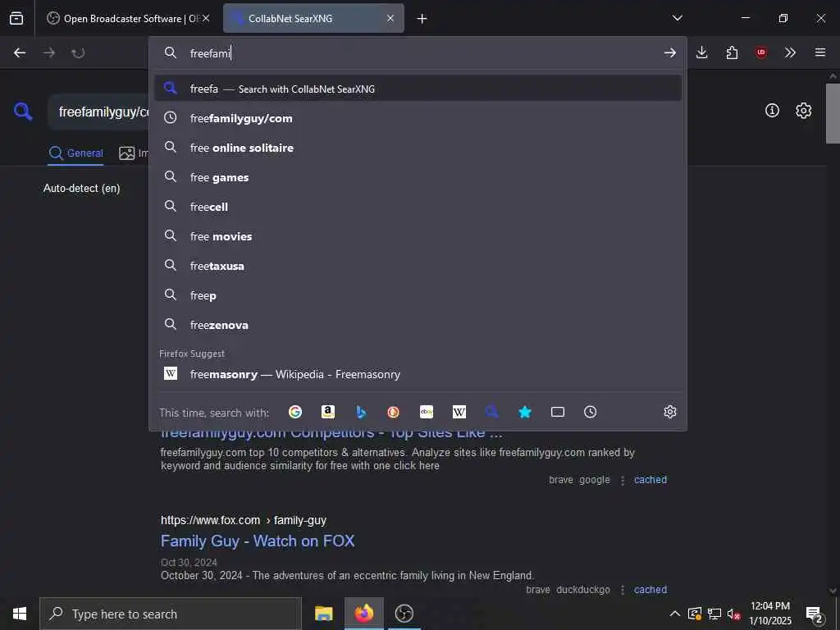Search this time with Google
The height and width of the screenshot is (630, 840).
click(295, 412)
